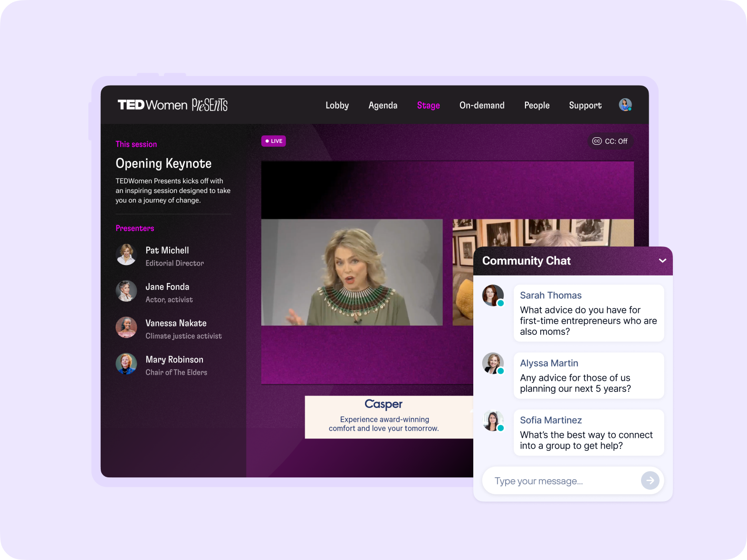
Task: Go to the Agenda tab
Action: (383, 105)
